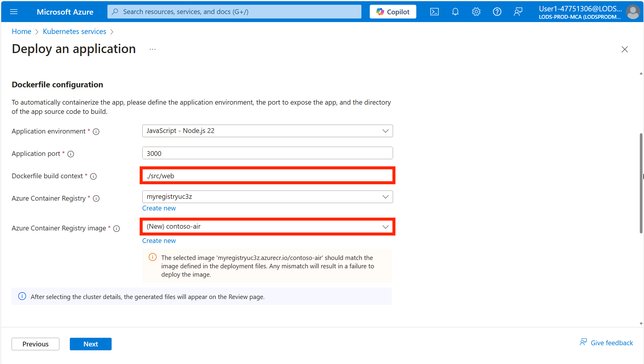This screenshot has height=364, width=644.
Task: Click the scroll up arrow
Action: tap(641, 74)
